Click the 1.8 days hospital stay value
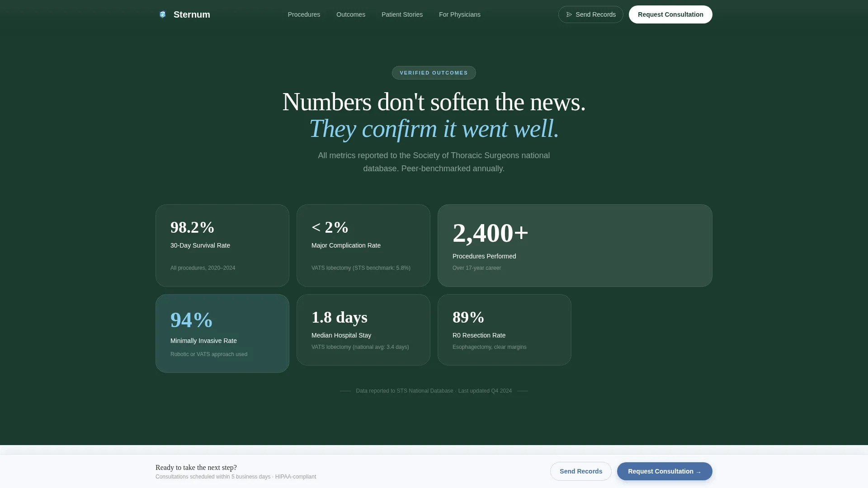The image size is (868, 488). 340,317
